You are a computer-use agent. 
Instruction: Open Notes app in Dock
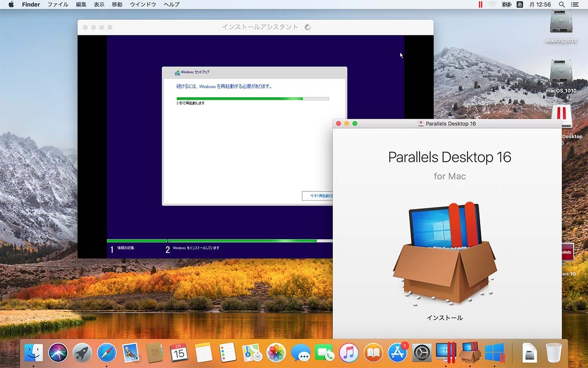coord(203,353)
